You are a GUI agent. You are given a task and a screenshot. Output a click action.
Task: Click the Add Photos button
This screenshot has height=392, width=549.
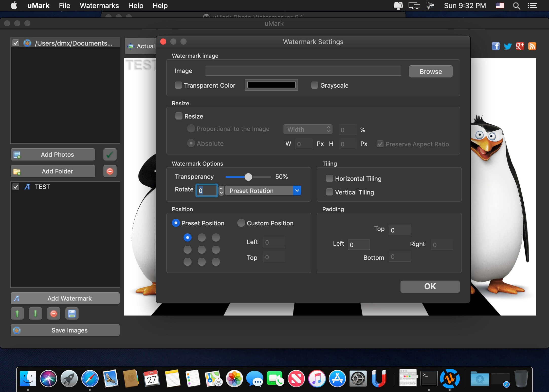(53, 154)
